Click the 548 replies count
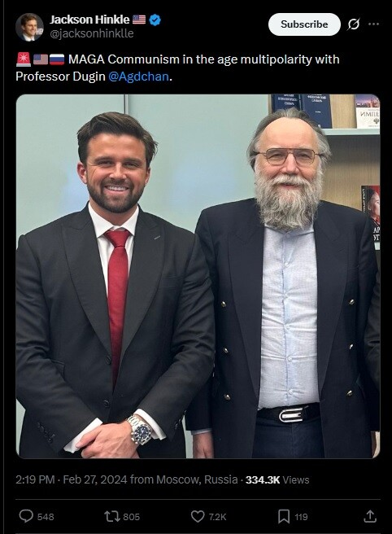 [46, 517]
